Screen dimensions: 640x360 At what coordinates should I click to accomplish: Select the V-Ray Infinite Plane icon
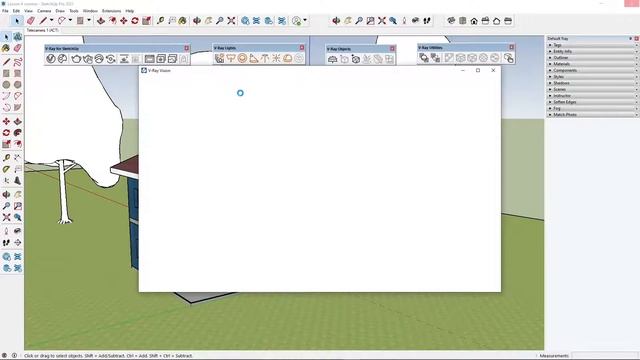coord(333,59)
